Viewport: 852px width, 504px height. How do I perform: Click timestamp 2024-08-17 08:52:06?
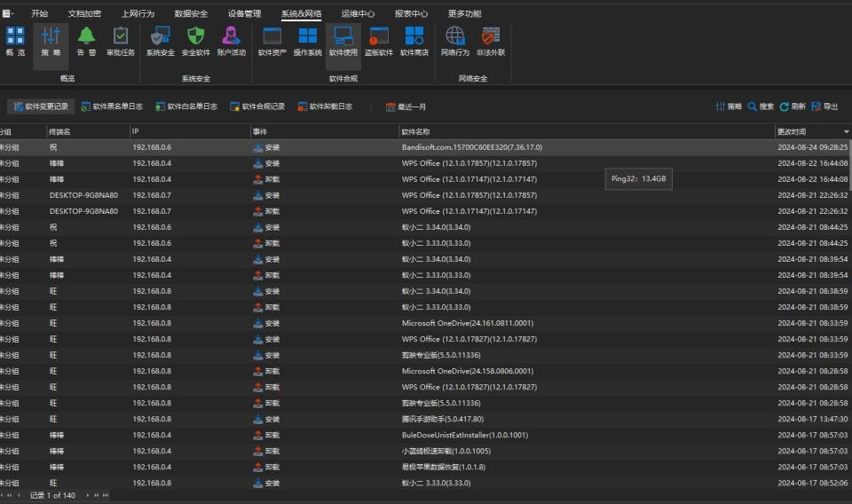tap(812, 483)
